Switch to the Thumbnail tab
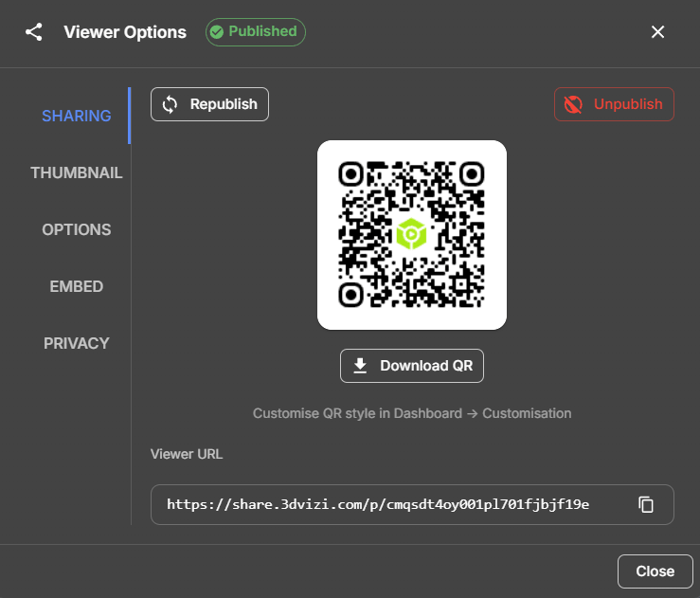Image resolution: width=700 pixels, height=598 pixels. coord(77,172)
